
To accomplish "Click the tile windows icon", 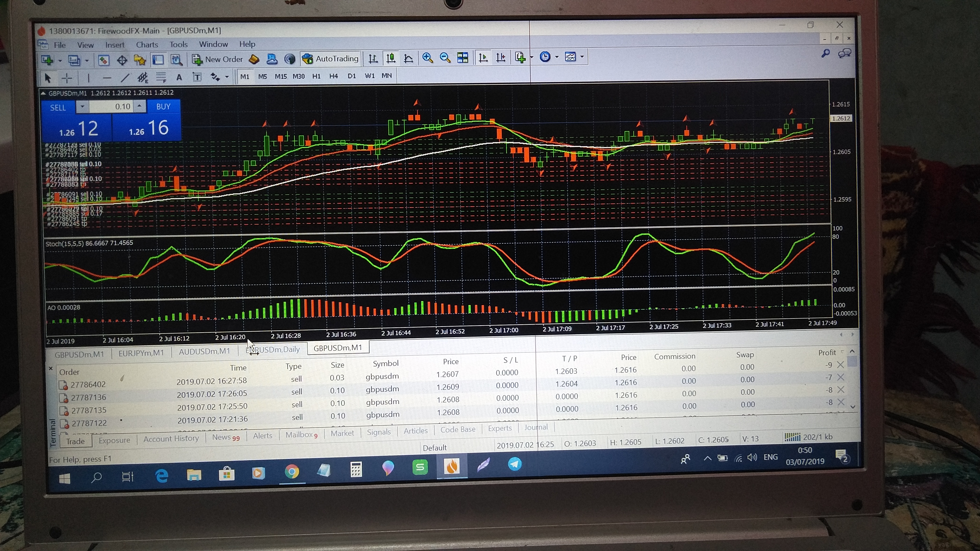I will coord(463,58).
